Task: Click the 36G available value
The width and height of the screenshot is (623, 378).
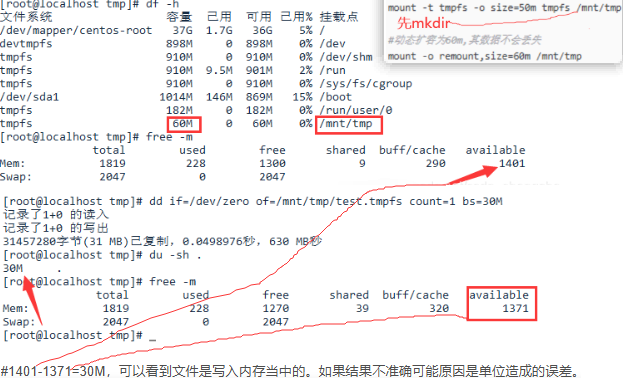Action: pos(262,31)
